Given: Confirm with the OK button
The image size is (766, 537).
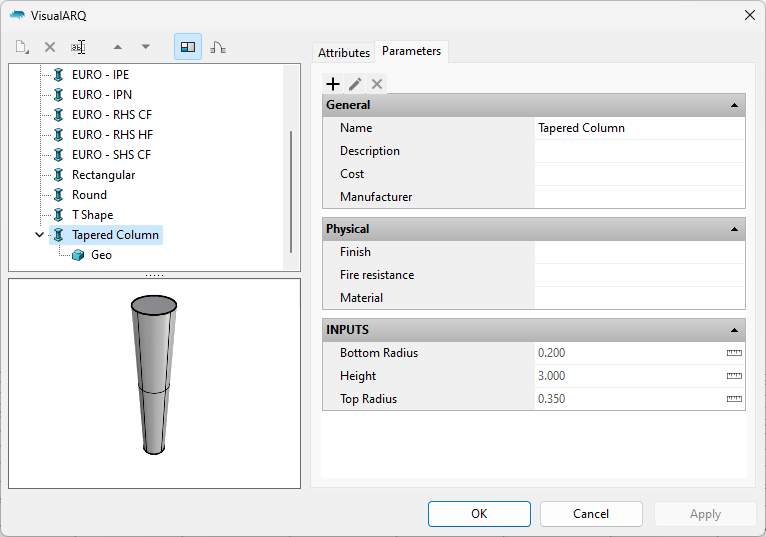Looking at the screenshot, I should 479,514.
